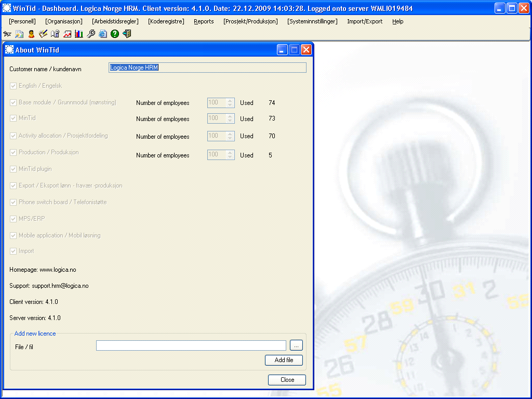Toggle Activity allocation / Prosjektfordeling checkbox
532x399 pixels.
coord(13,136)
